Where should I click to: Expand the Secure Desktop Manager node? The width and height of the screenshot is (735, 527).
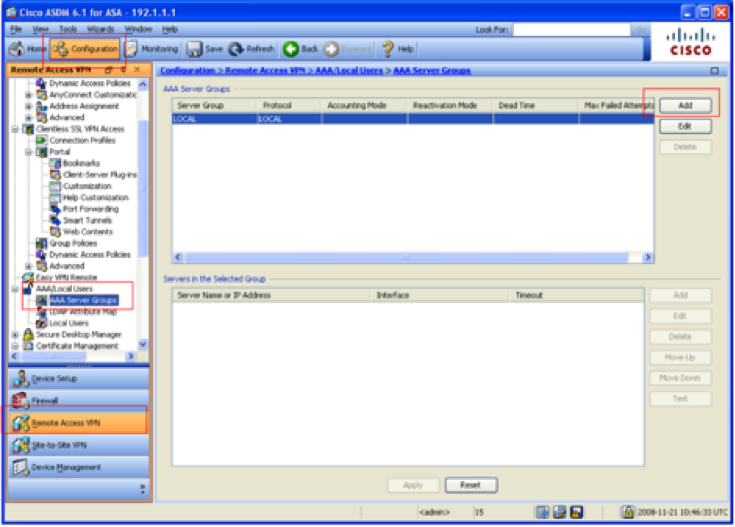click(15, 335)
